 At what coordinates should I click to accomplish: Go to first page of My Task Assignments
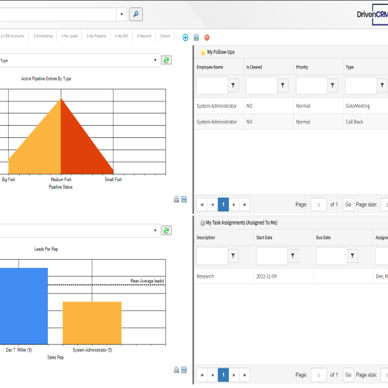pos(202,375)
